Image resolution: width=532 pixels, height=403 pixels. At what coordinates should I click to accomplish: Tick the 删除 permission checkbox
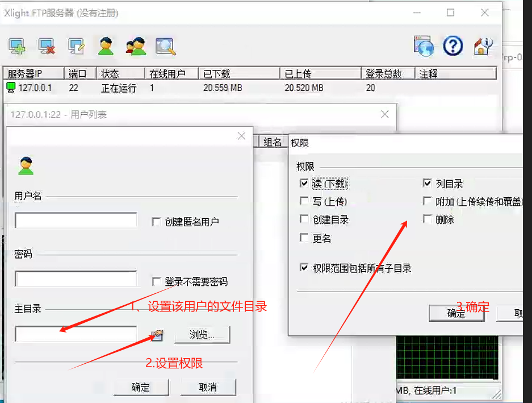428,219
